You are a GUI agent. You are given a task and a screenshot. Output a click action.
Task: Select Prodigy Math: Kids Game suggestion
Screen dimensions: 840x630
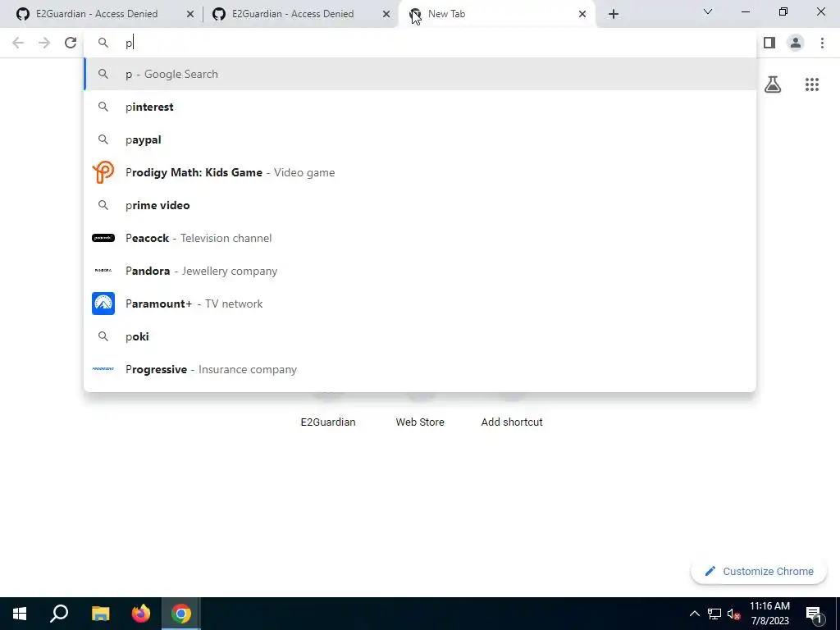click(x=420, y=172)
